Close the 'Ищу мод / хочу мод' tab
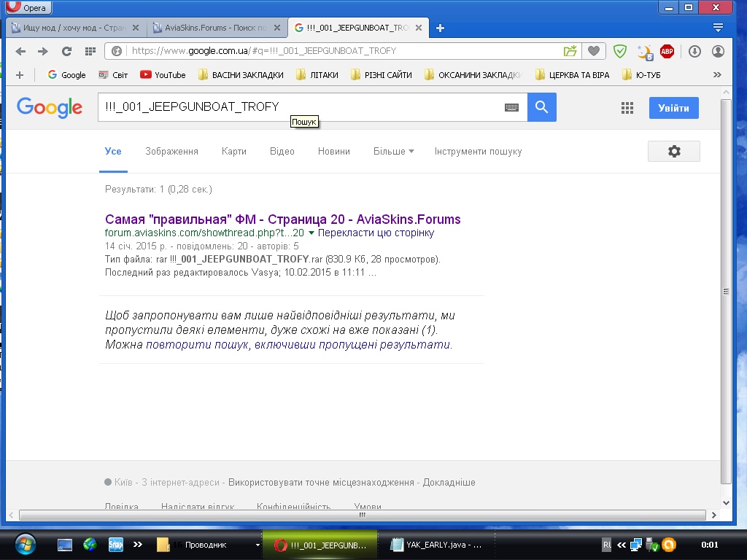 tap(136, 28)
